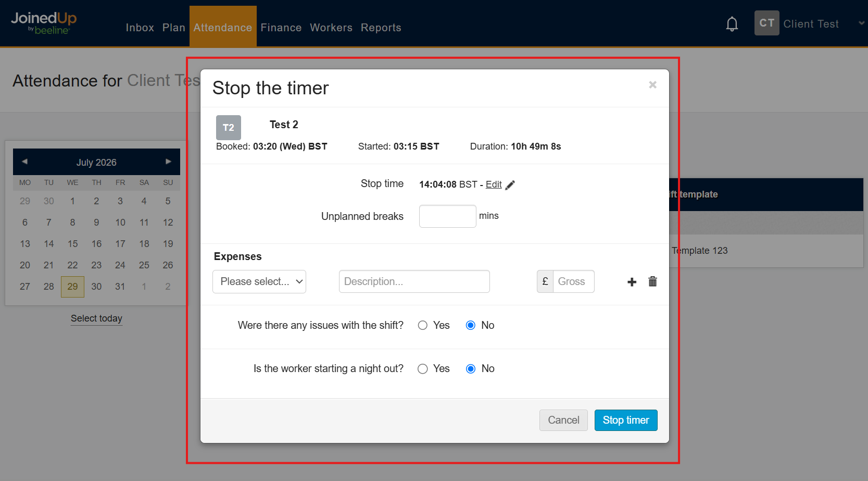
Task: Open the Attendance tab
Action: coord(223,28)
